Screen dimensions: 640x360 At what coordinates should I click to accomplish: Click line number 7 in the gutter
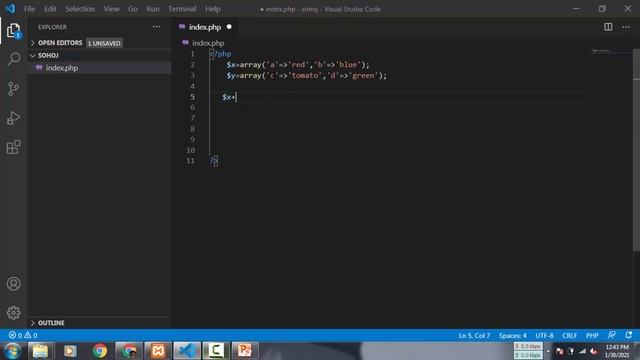click(x=193, y=118)
